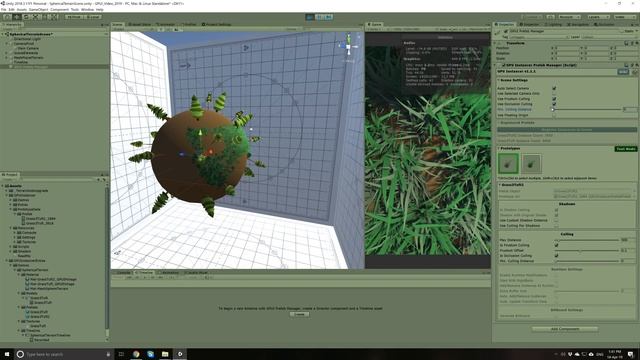
Task: Open Task View on the taskbar
Action: pos(121,354)
